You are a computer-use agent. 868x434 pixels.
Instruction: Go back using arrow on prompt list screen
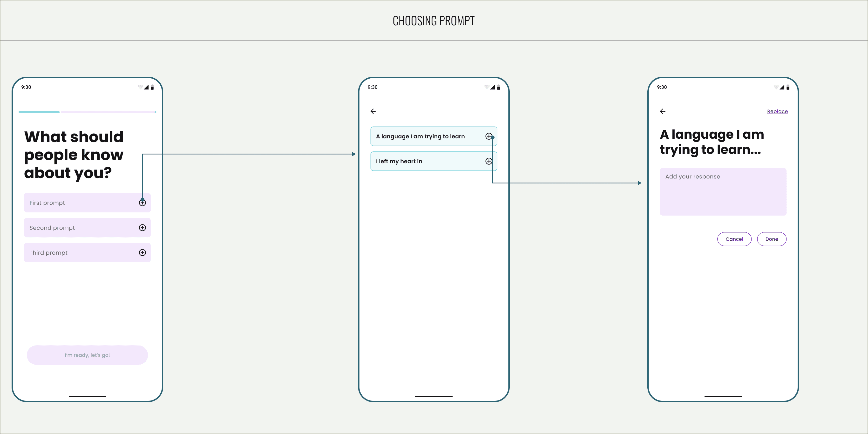tap(373, 112)
